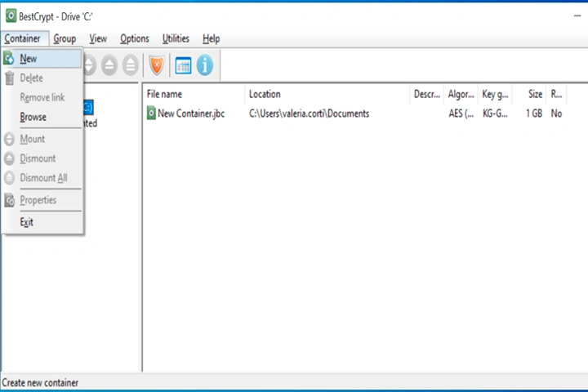Screen dimensions: 588x392
Task: Select Remove link menu entry
Action: (x=42, y=97)
